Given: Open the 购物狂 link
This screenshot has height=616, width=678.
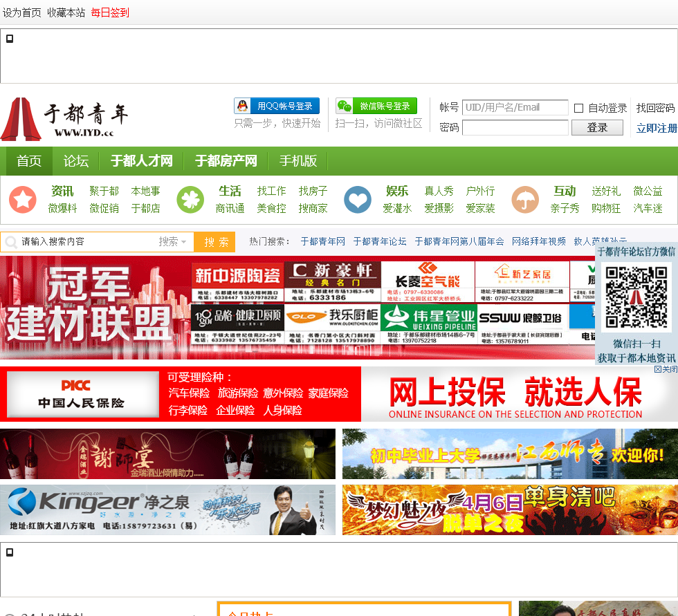Looking at the screenshot, I should (x=606, y=208).
